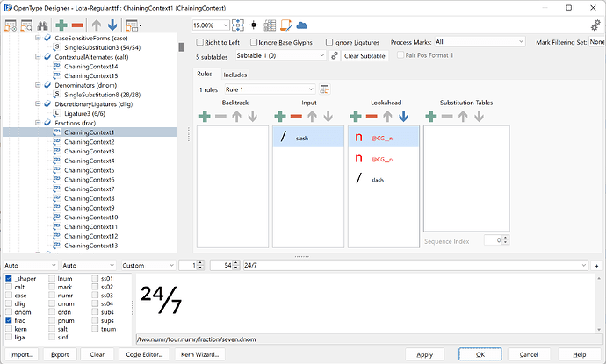
Task: Click the green add lookup icon in tree toolbar
Action: point(60,25)
